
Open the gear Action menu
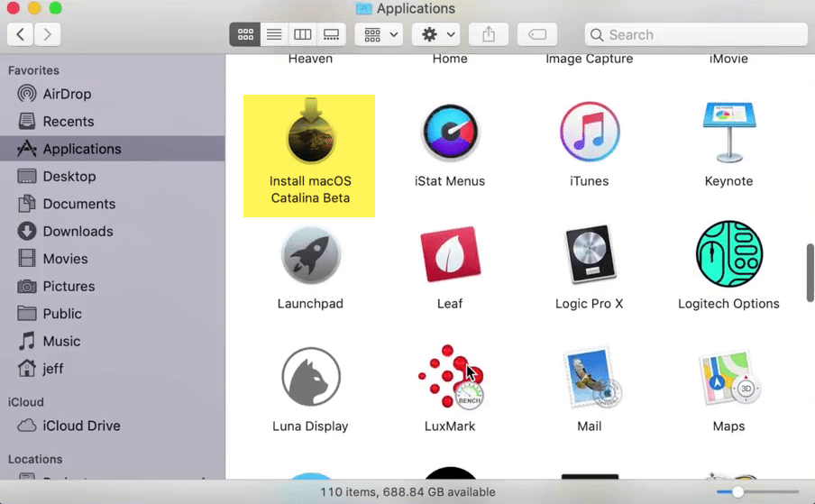click(x=436, y=35)
